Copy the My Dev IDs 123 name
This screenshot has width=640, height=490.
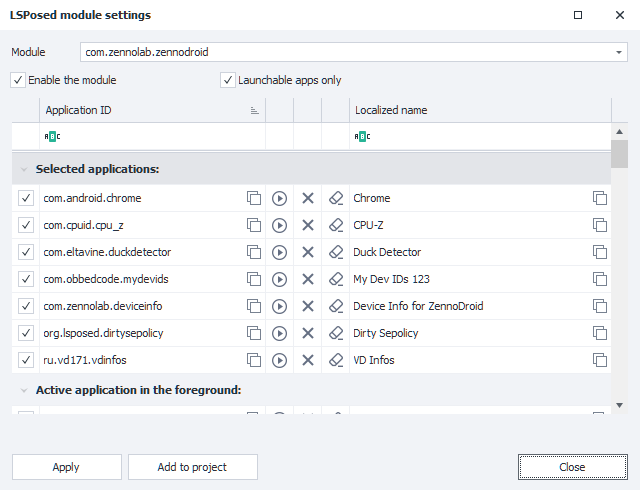600,279
